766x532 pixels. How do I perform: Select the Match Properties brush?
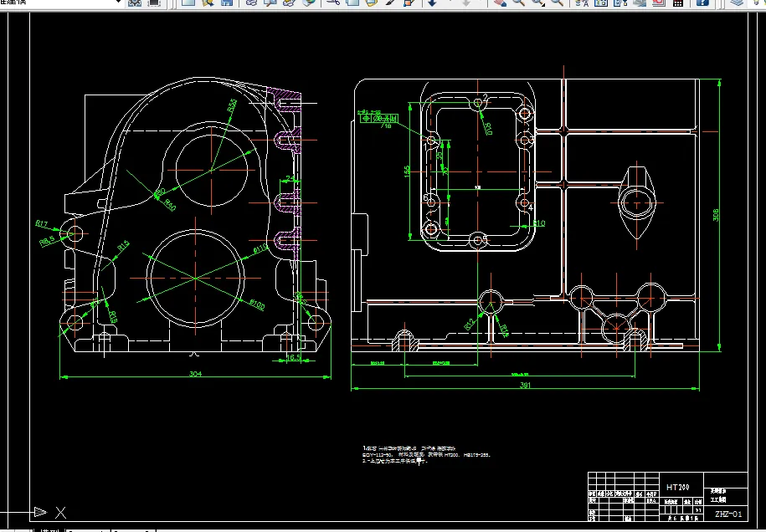[390, 3]
